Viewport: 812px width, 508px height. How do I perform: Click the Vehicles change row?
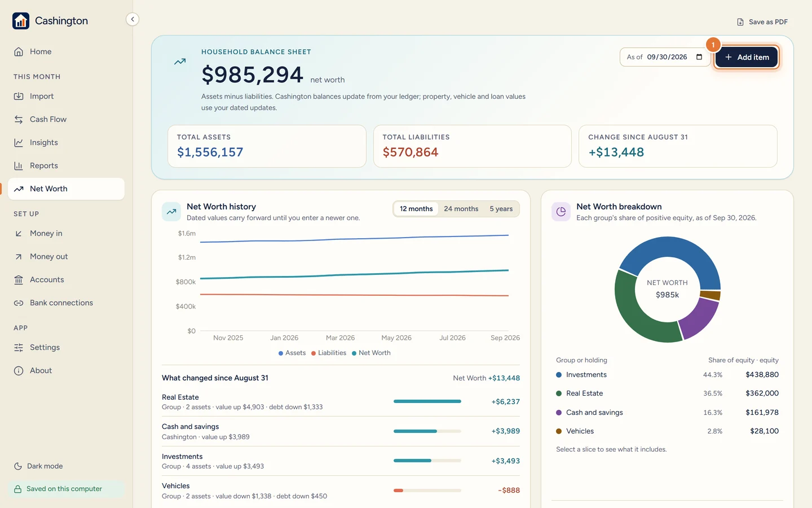[341, 491]
